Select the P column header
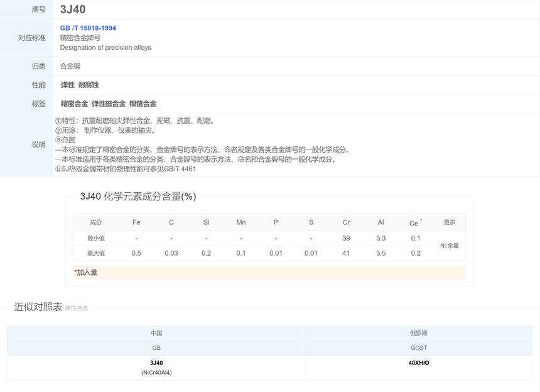The height and width of the screenshot is (392, 540). point(276,222)
